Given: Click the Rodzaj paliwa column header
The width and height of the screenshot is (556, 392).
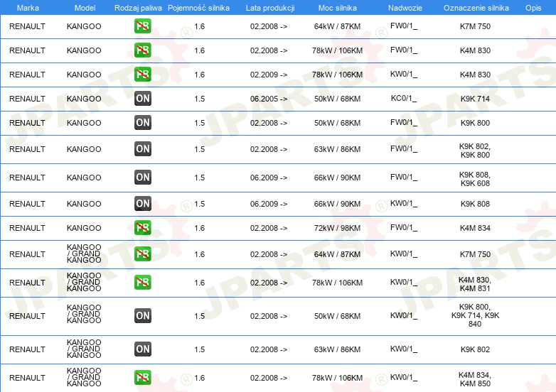Looking at the screenshot, I should click(x=138, y=8).
